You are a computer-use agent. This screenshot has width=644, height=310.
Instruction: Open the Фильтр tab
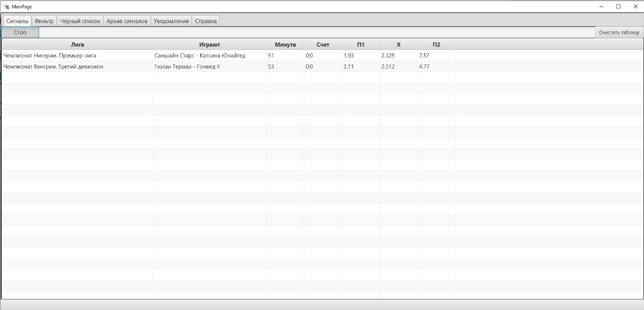click(44, 21)
